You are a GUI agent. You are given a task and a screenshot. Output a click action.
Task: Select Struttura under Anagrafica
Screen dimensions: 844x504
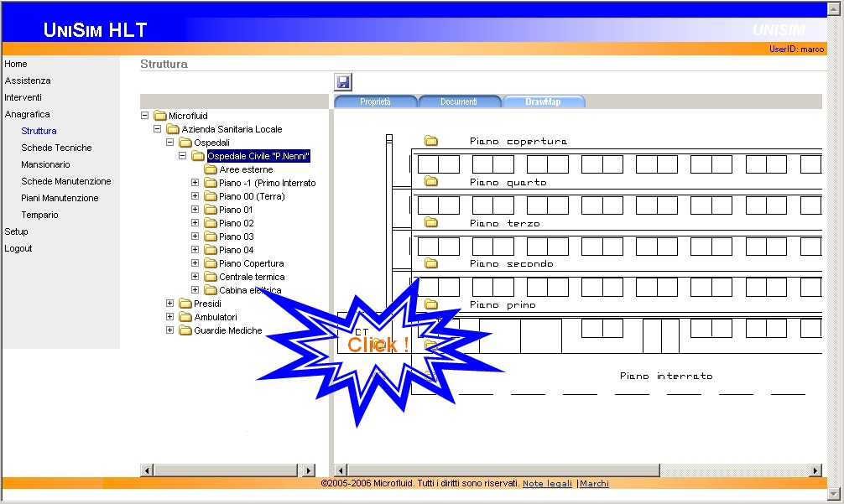click(39, 131)
